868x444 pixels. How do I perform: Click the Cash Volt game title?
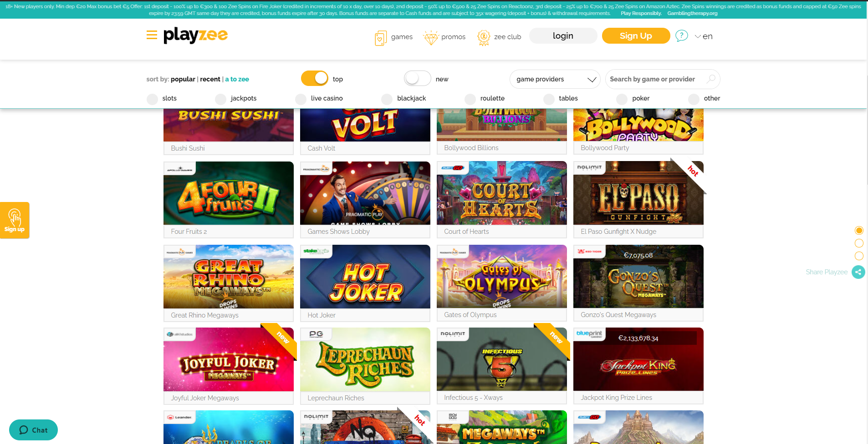click(x=321, y=148)
